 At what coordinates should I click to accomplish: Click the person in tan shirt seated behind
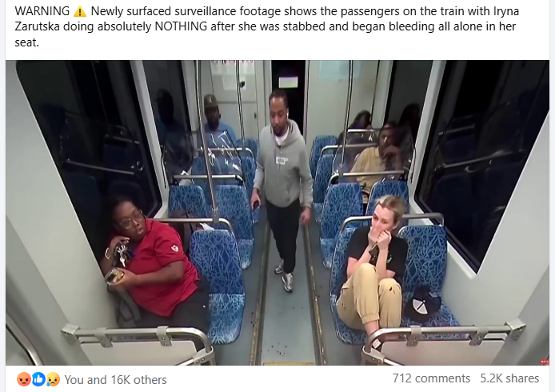[x=378, y=157]
